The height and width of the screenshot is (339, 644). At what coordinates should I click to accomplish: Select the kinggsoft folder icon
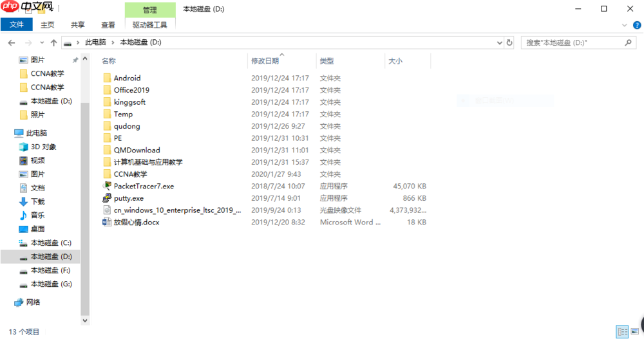click(107, 102)
